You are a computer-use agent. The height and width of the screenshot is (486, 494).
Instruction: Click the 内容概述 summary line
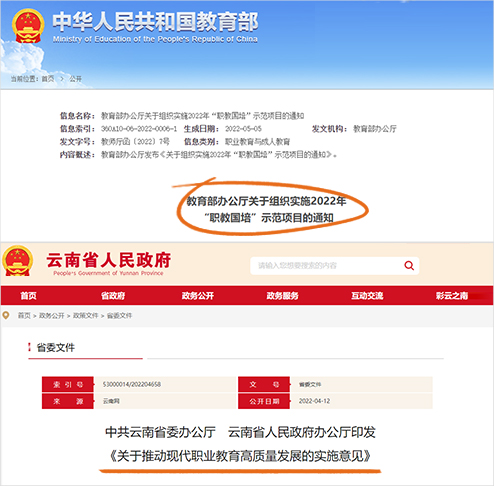pyautogui.click(x=198, y=155)
